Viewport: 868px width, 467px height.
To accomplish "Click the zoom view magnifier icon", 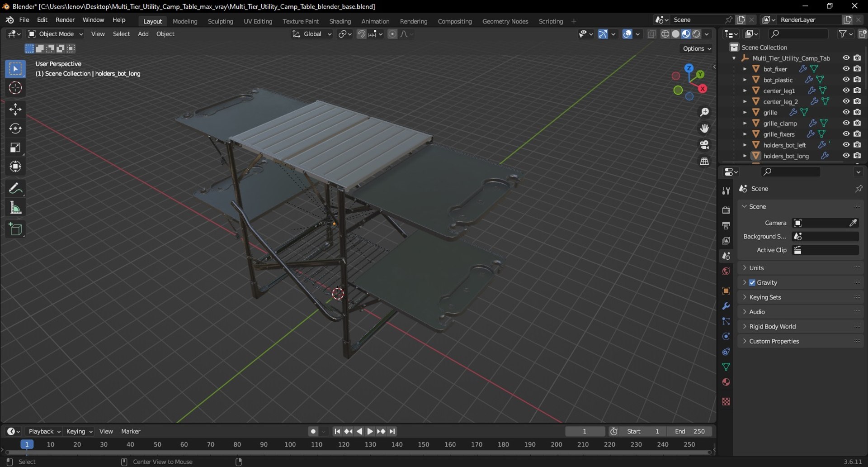I will (704, 112).
